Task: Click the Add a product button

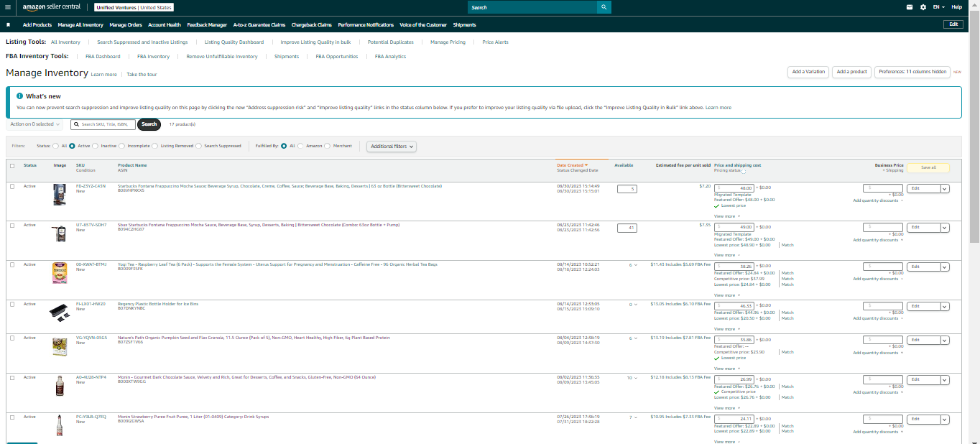Action: tap(851, 72)
